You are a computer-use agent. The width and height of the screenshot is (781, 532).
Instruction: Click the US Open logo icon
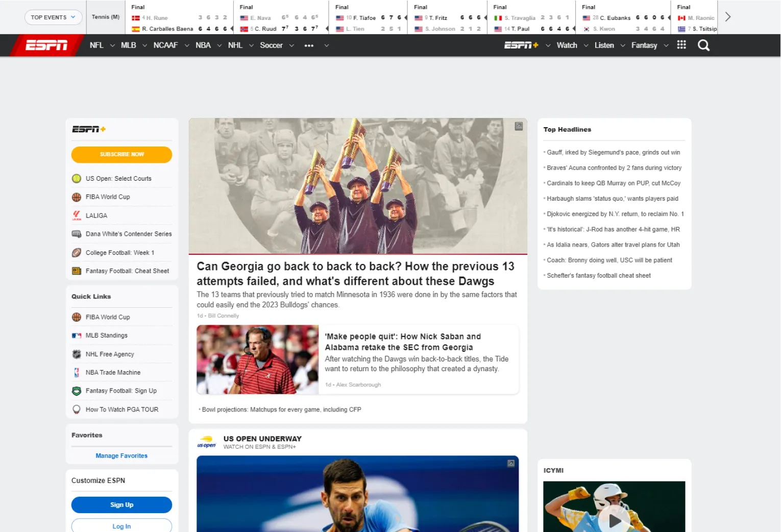click(207, 442)
